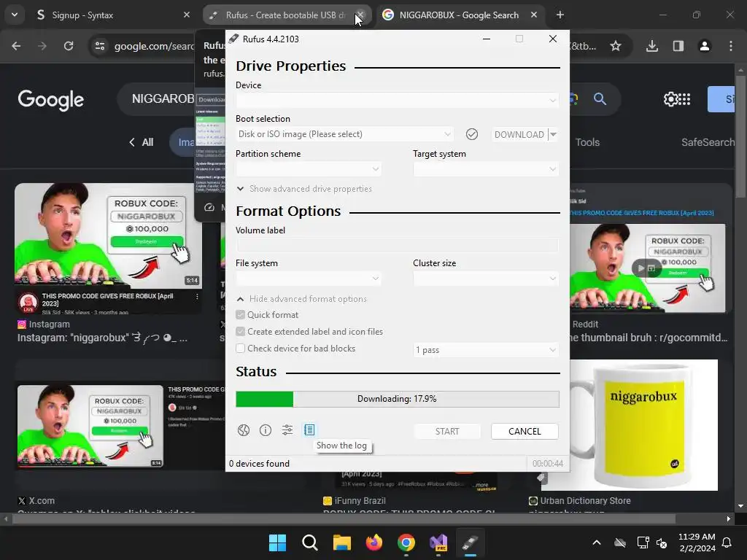Toggle Chrome side panel icon
Screen dimensions: 747x560
pyautogui.click(x=678, y=46)
